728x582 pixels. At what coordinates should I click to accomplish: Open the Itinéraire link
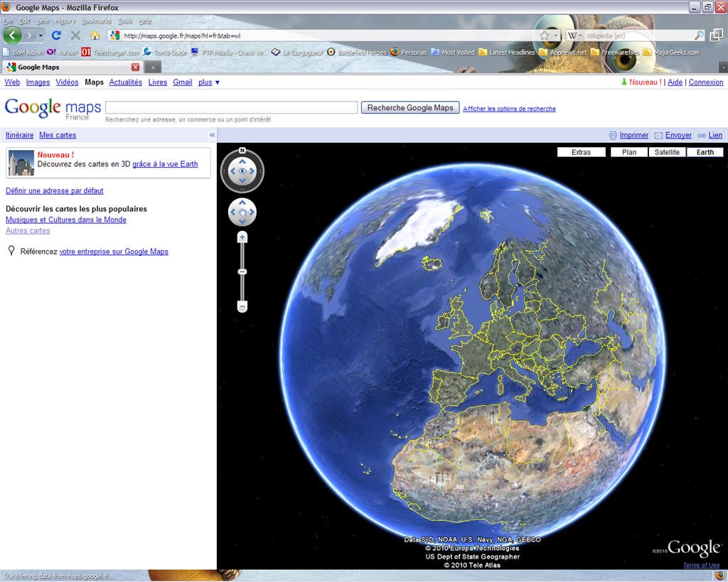click(x=19, y=135)
